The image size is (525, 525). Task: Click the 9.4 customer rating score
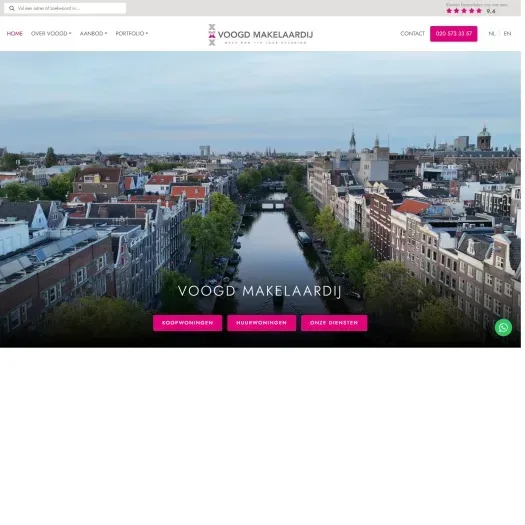pyautogui.click(x=491, y=11)
